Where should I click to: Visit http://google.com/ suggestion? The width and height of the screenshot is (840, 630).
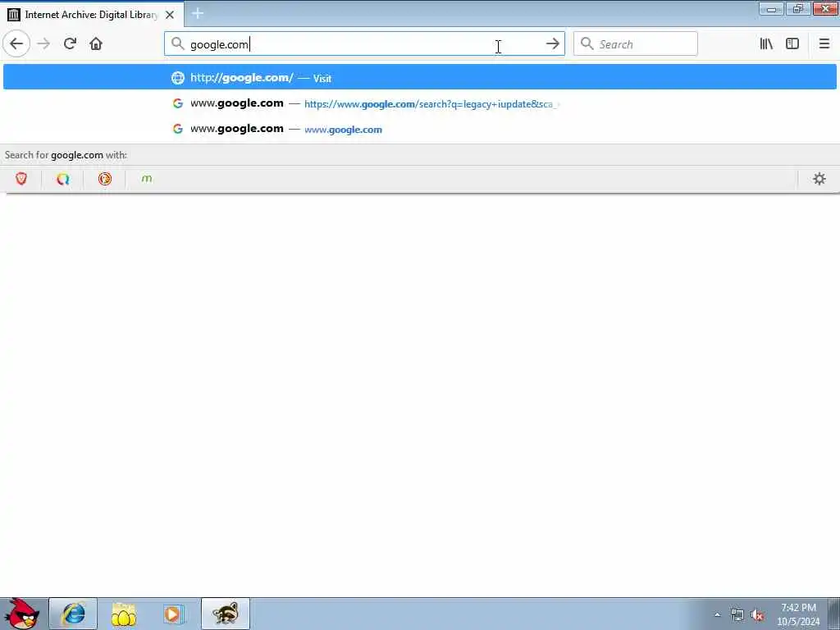(420, 77)
